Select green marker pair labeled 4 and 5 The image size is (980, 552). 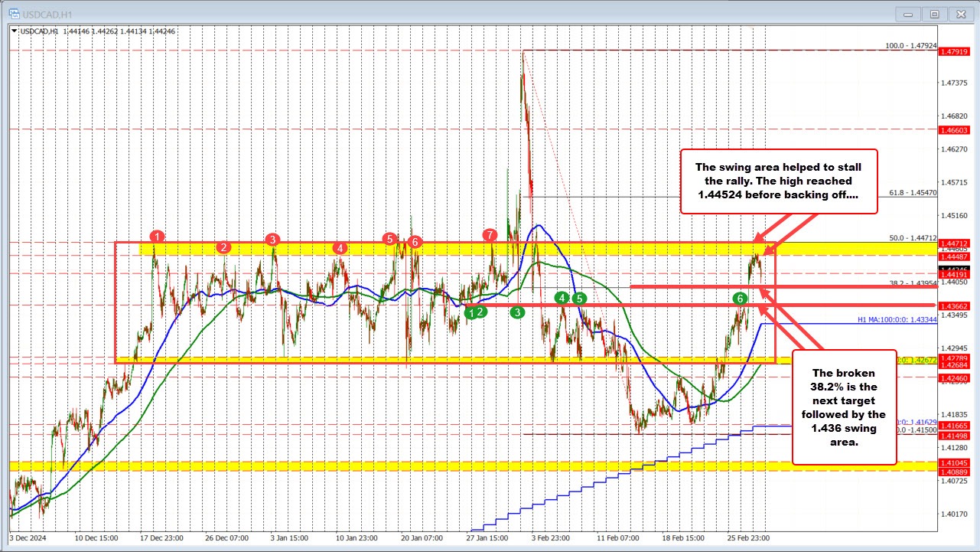coord(570,297)
